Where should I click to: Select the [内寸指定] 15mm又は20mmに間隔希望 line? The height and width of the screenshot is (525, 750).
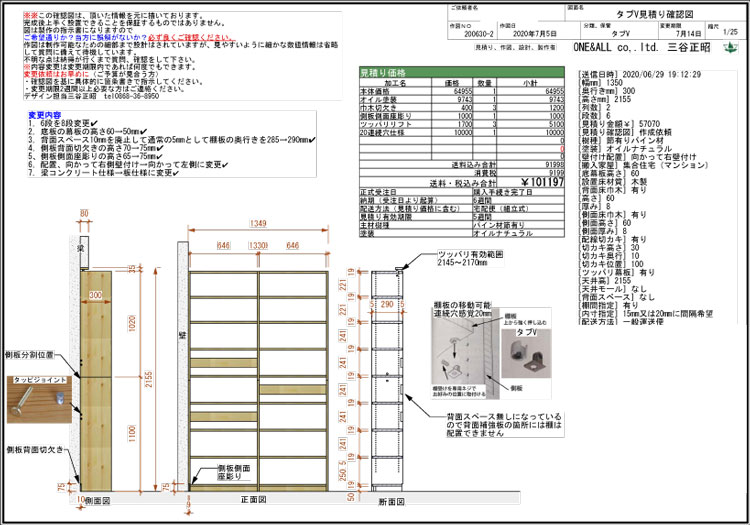[646, 314]
